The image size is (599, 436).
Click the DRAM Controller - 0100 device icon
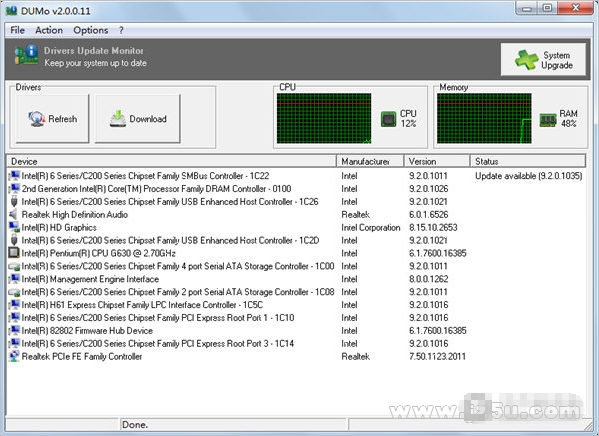tap(14, 189)
